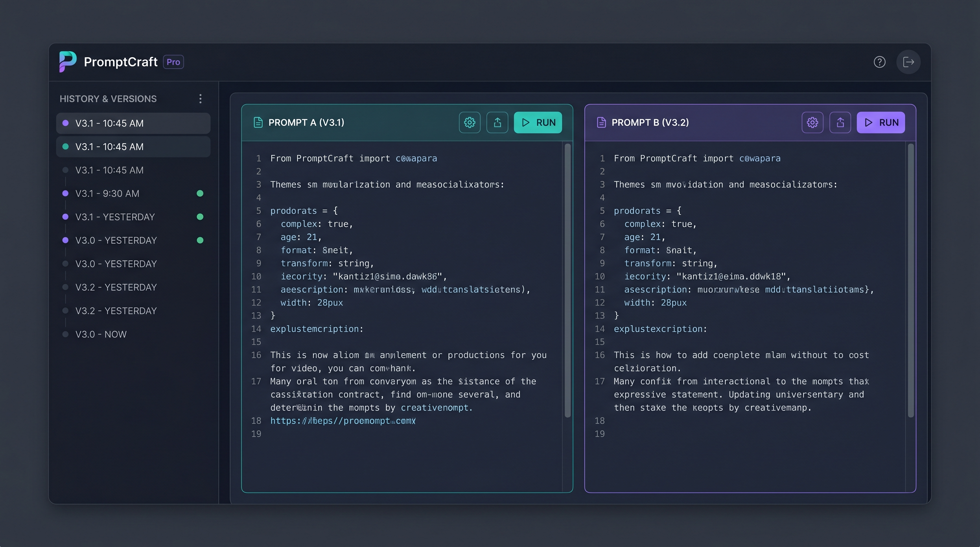980x547 pixels.
Task: Click 'explustemcription:' in Prompt A
Action: click(x=317, y=329)
